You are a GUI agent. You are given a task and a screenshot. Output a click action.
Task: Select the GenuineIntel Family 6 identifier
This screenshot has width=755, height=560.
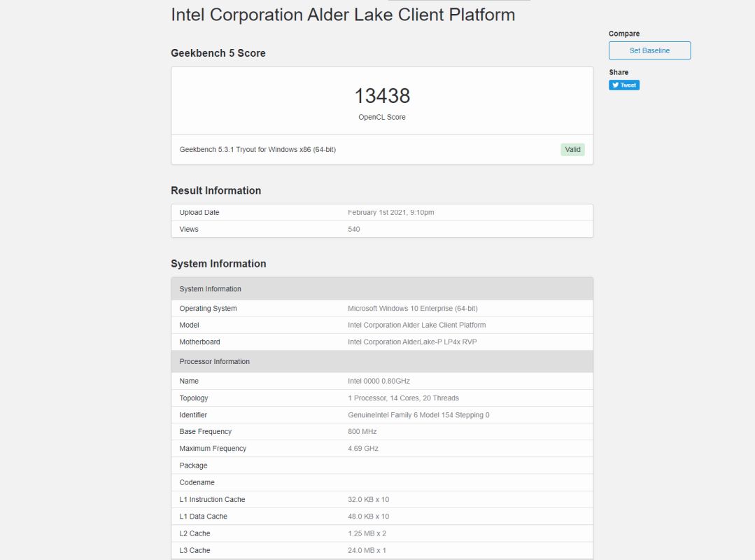pos(418,414)
